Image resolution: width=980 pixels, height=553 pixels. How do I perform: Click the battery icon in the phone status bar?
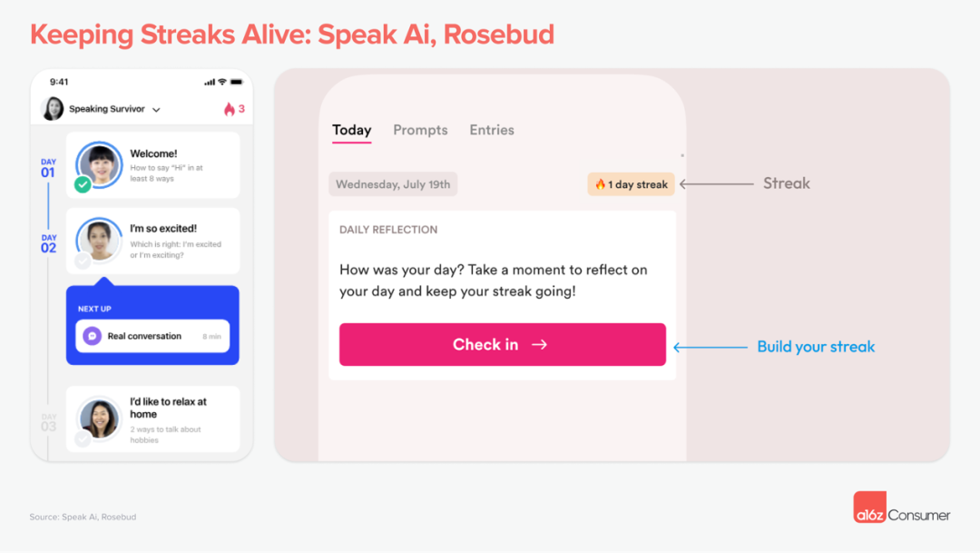coord(237,82)
